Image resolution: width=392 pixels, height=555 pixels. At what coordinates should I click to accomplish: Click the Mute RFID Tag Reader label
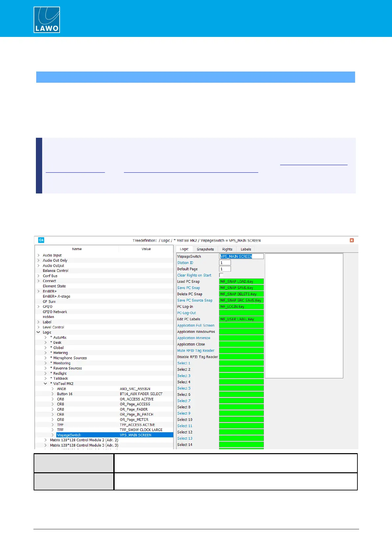tap(196, 351)
